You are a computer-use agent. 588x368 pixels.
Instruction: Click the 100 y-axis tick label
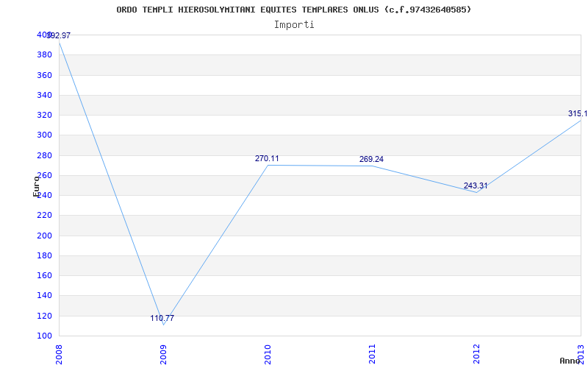click(44, 336)
